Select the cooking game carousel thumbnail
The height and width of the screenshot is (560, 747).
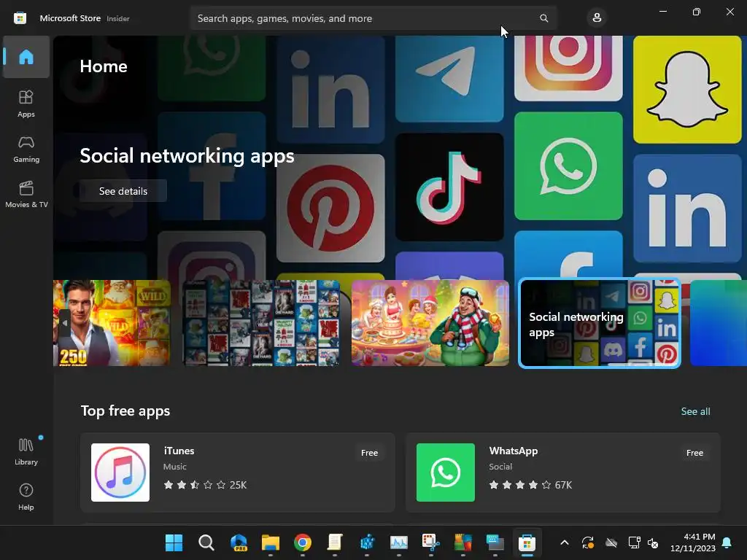click(430, 323)
